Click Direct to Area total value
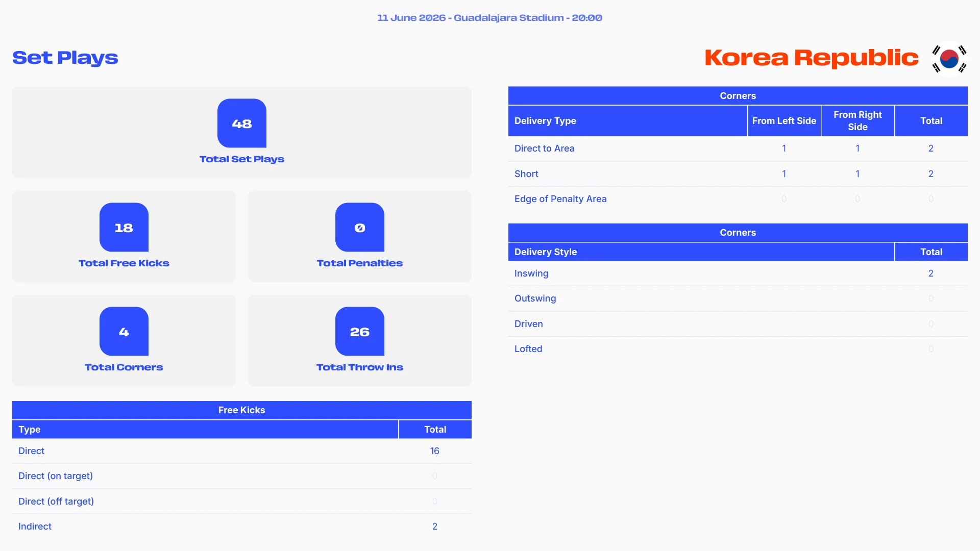 click(x=931, y=148)
